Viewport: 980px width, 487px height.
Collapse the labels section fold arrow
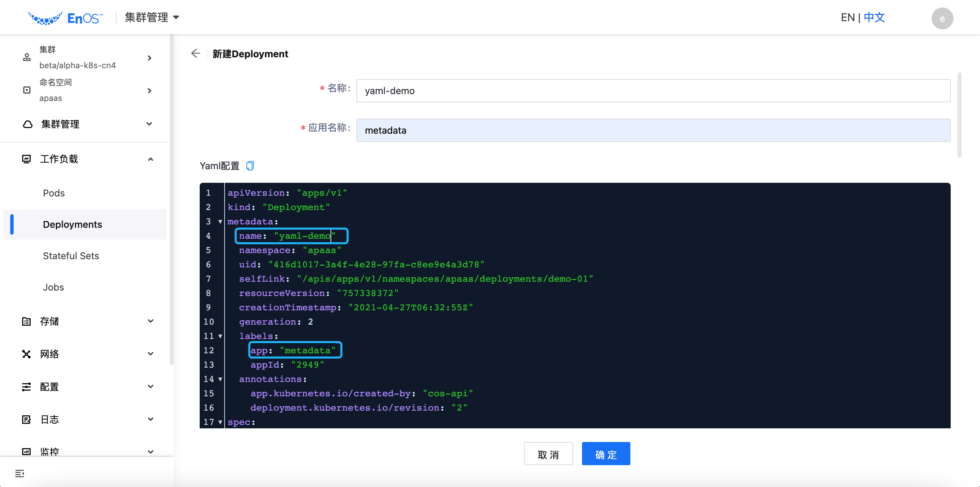(x=220, y=336)
